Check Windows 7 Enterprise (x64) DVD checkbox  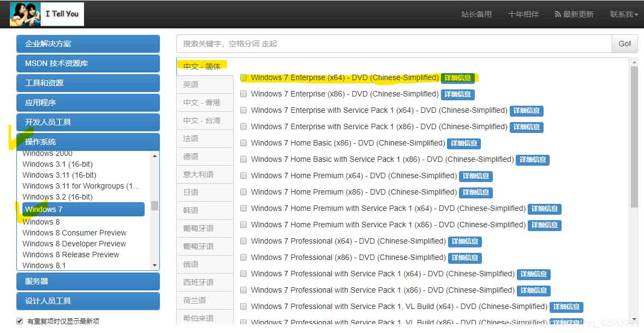(243, 77)
